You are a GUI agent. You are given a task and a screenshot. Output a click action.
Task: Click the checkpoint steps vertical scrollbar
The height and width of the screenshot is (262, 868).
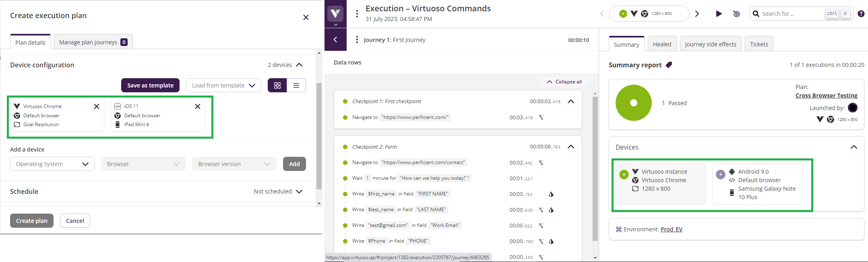pyautogui.click(x=595, y=168)
